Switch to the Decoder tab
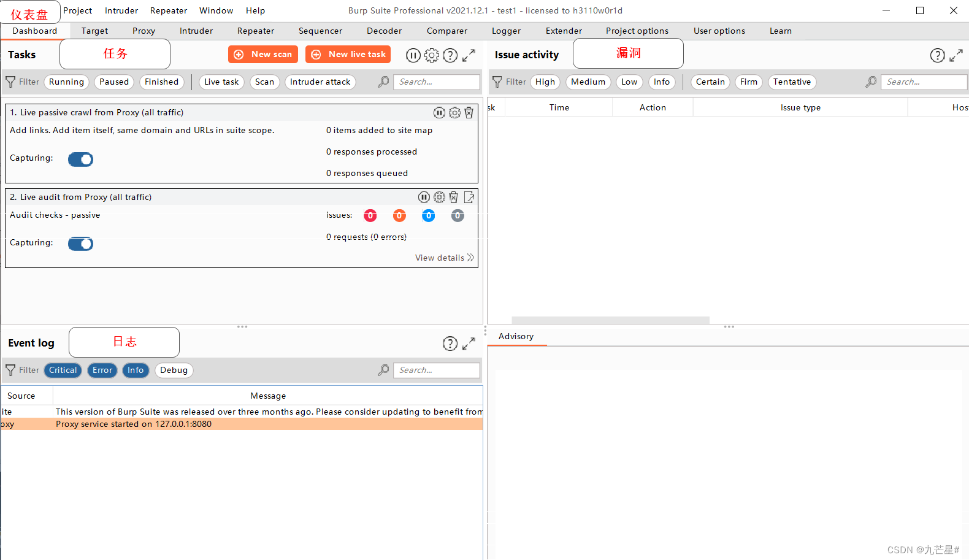The image size is (969, 560). click(384, 31)
